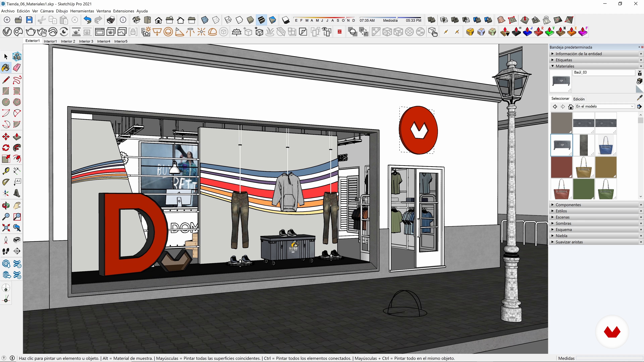Toggle Monochrome face style
The image size is (644, 362).
click(x=272, y=20)
